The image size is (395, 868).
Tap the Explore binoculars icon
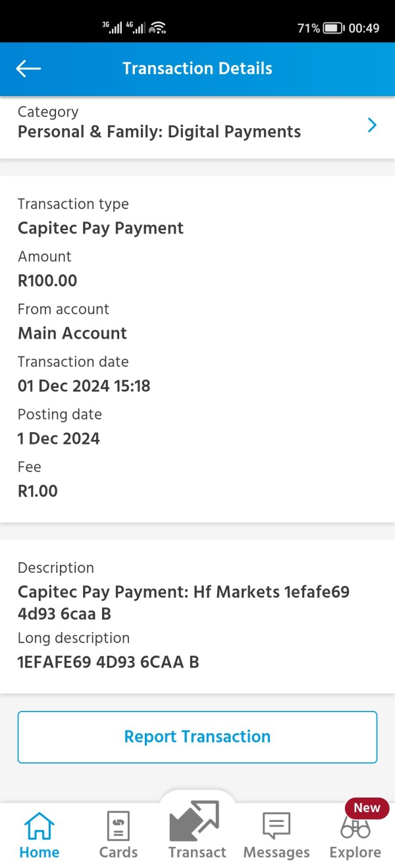pos(355,829)
